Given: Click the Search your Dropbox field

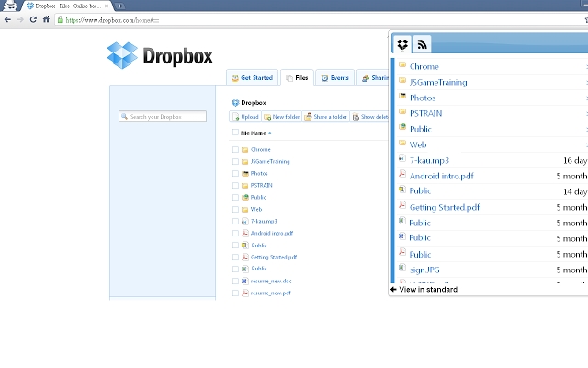Looking at the screenshot, I should [163, 117].
